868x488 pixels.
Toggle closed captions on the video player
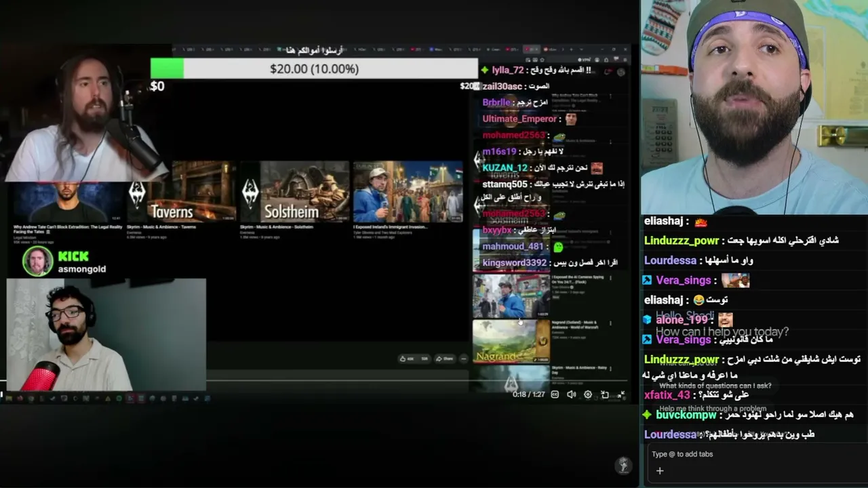point(555,394)
